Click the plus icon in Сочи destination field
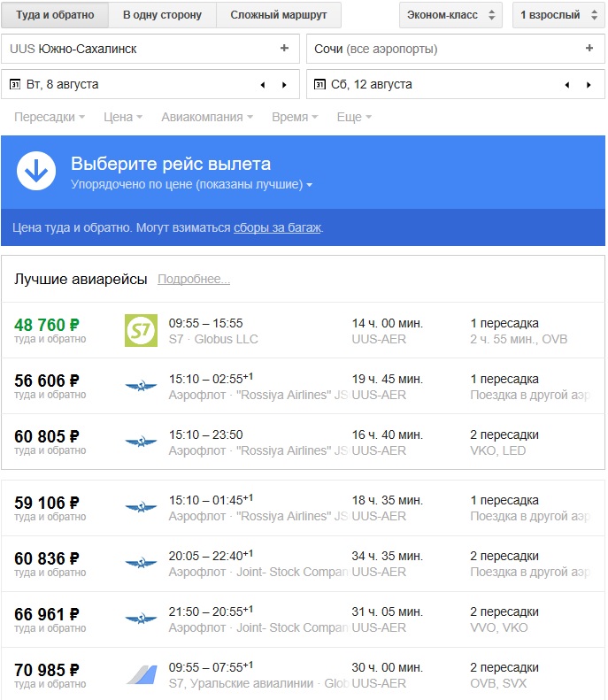 (589, 48)
